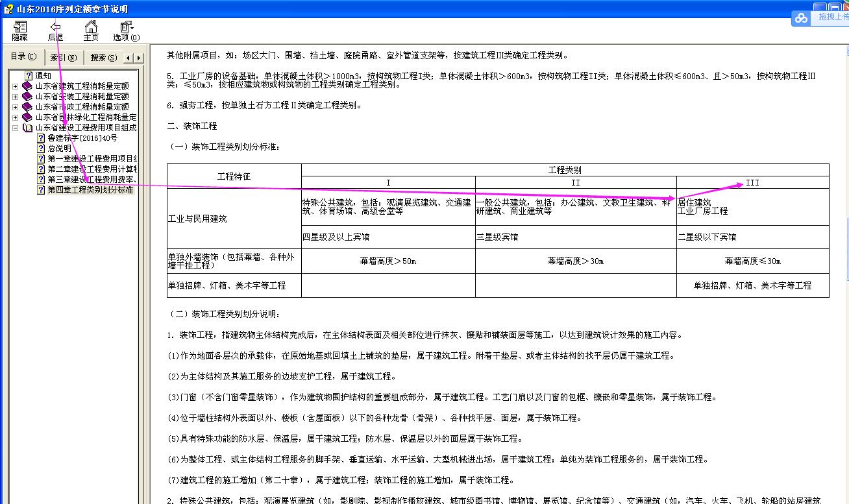849x504 pixels.
Task: Click column header III in table
Action: [752, 183]
